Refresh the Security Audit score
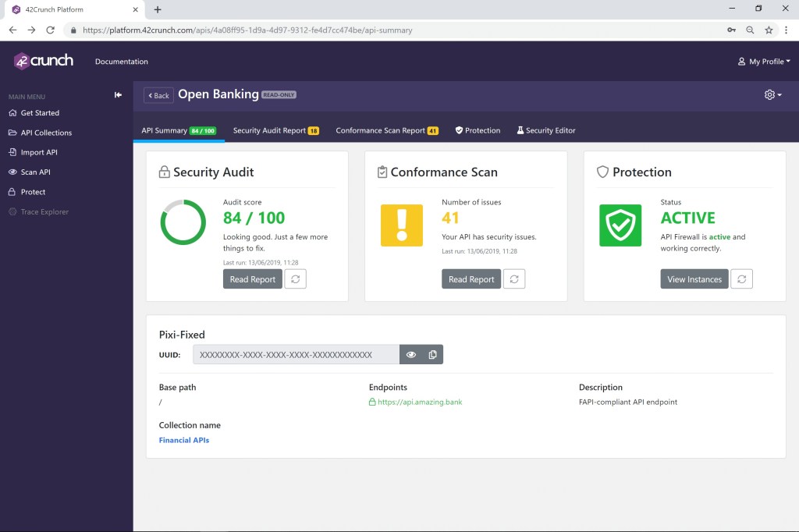The width and height of the screenshot is (799, 532). [295, 279]
